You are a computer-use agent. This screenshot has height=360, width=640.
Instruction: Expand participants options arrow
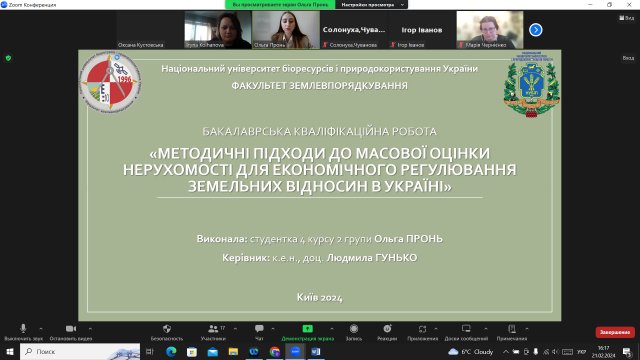click(236, 329)
